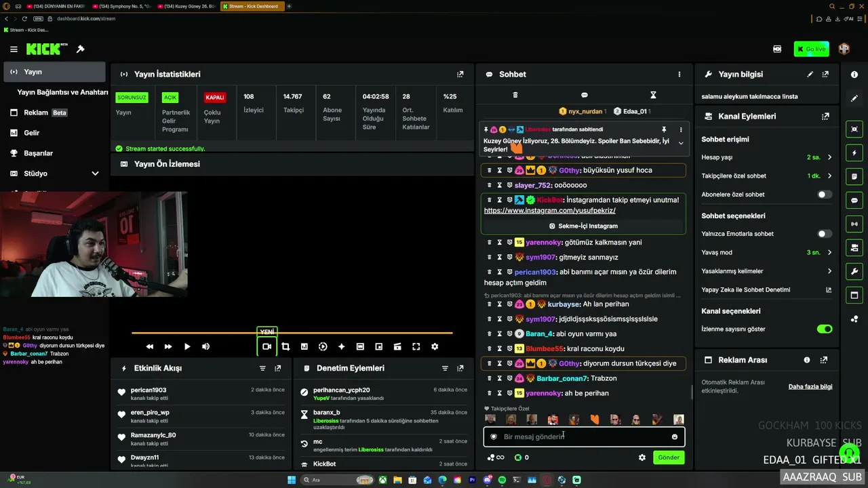Click the trash icon under Sohbet header

[x=515, y=95]
